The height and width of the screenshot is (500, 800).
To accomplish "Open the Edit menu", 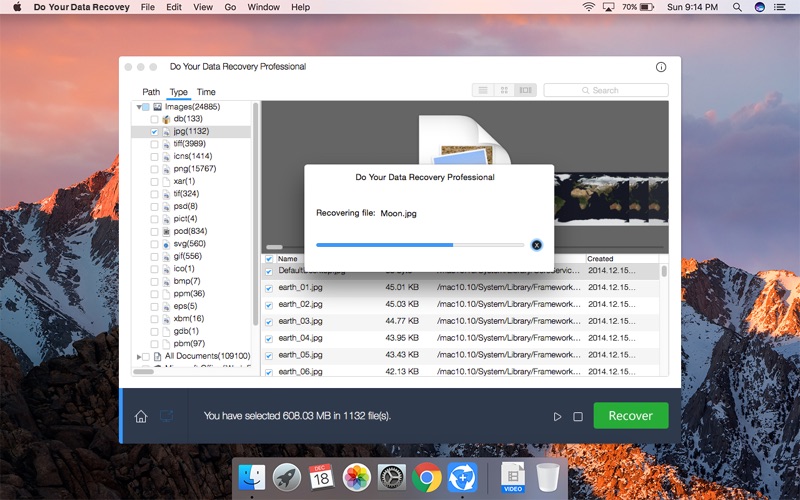I will coord(173,7).
